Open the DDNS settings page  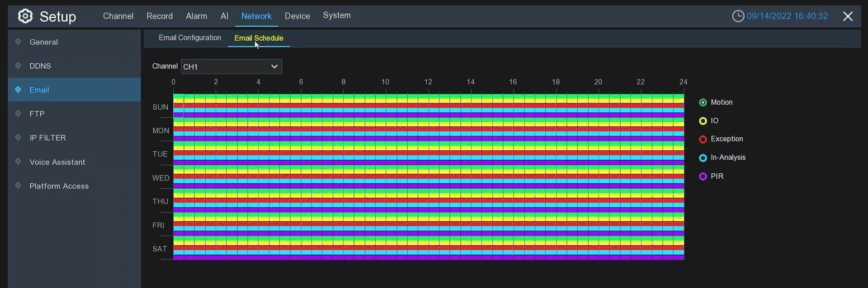40,66
